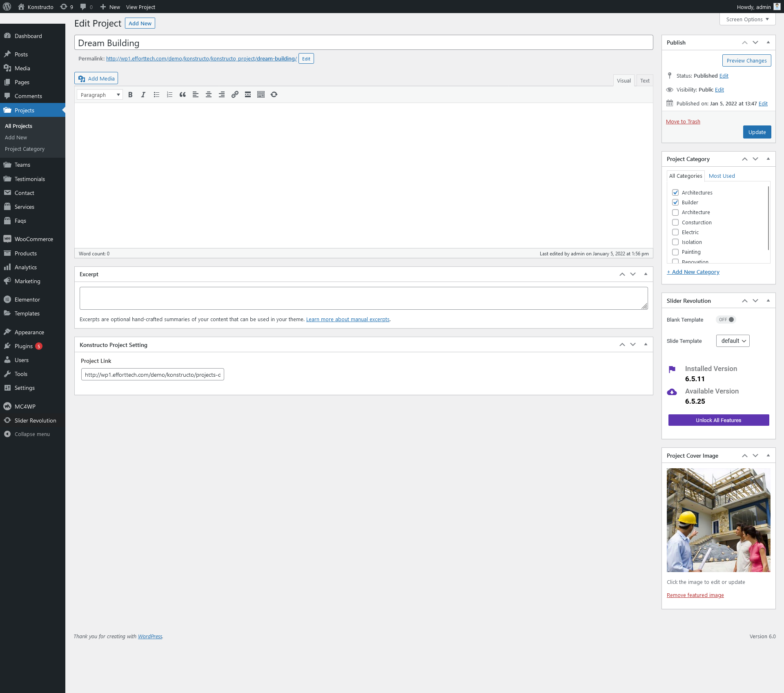Insert Read More tag icon
784x693 pixels.
point(248,95)
